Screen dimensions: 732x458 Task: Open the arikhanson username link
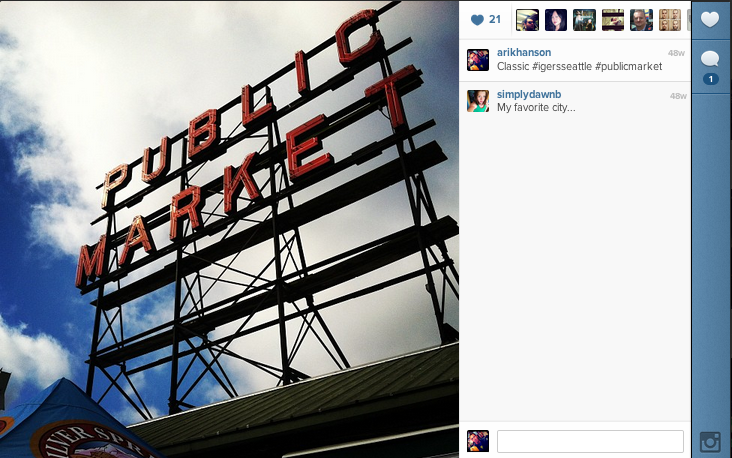coord(524,52)
